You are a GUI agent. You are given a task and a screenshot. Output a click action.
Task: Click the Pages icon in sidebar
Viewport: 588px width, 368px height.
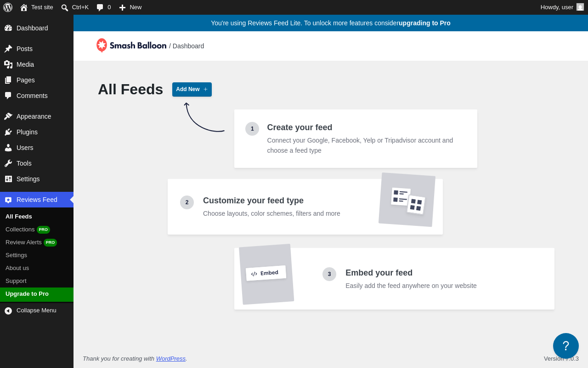pyautogui.click(x=8, y=80)
